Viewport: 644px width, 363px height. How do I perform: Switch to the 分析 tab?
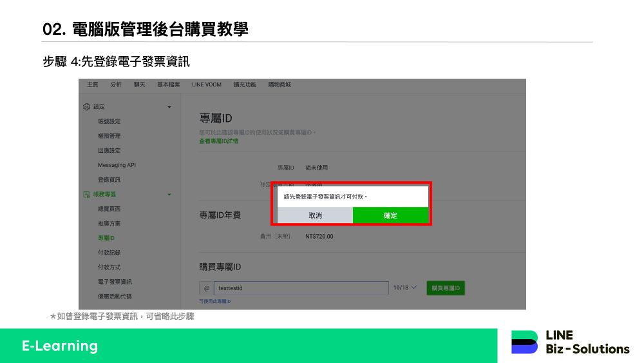116,84
